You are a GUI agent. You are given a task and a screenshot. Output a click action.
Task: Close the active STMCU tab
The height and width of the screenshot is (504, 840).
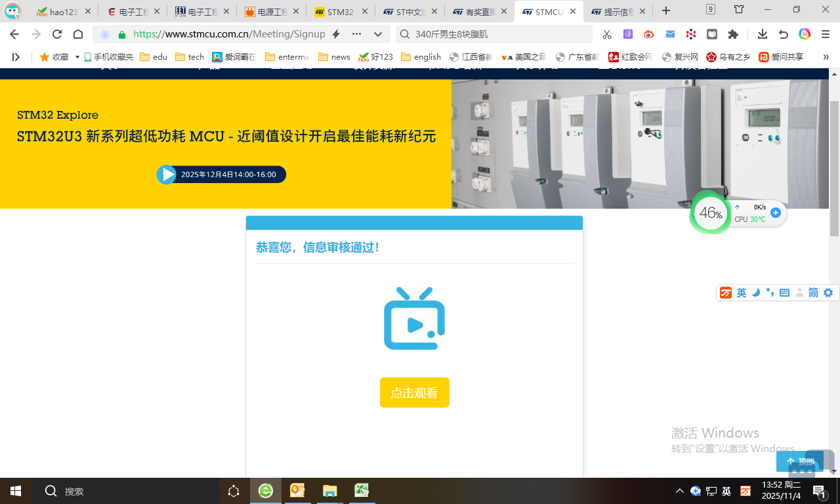pos(572,12)
